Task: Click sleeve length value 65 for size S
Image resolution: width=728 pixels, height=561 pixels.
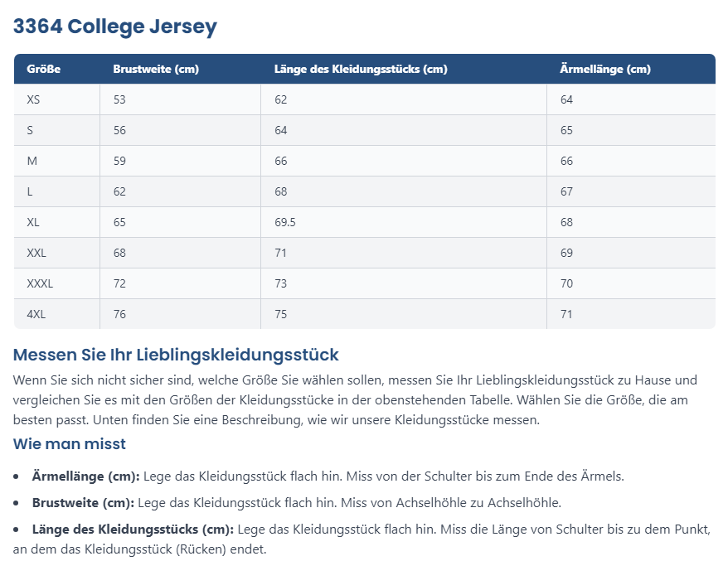Action: pos(567,130)
